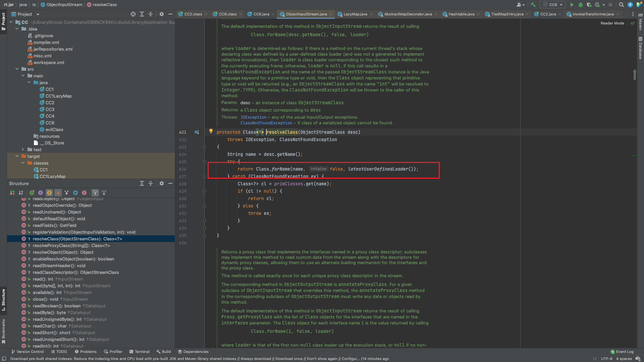Close the ObjectInputStream.java tab

point(331,14)
